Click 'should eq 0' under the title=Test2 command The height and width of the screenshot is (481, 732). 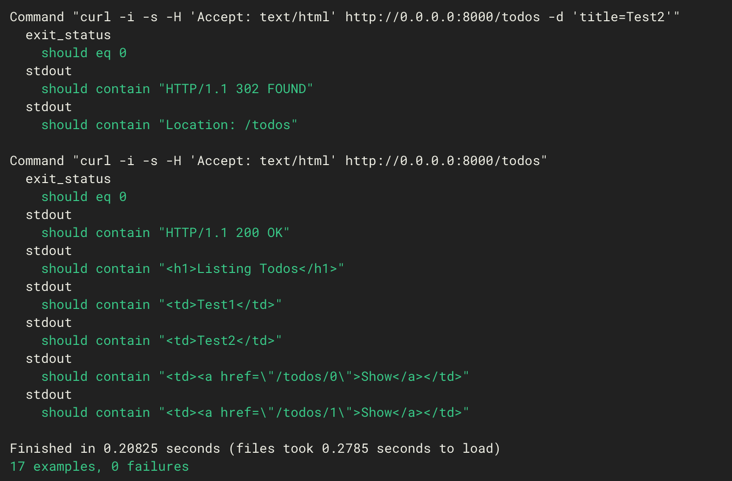[84, 53]
